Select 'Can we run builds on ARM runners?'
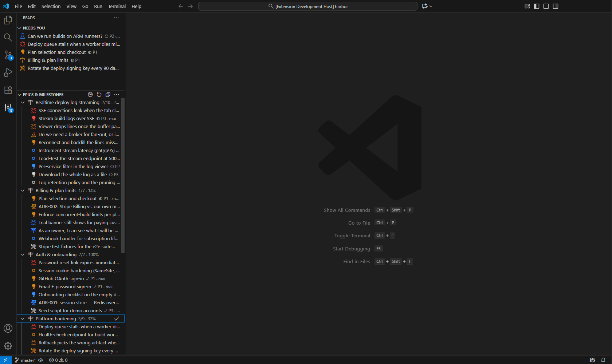The height and width of the screenshot is (364, 612). [71, 36]
